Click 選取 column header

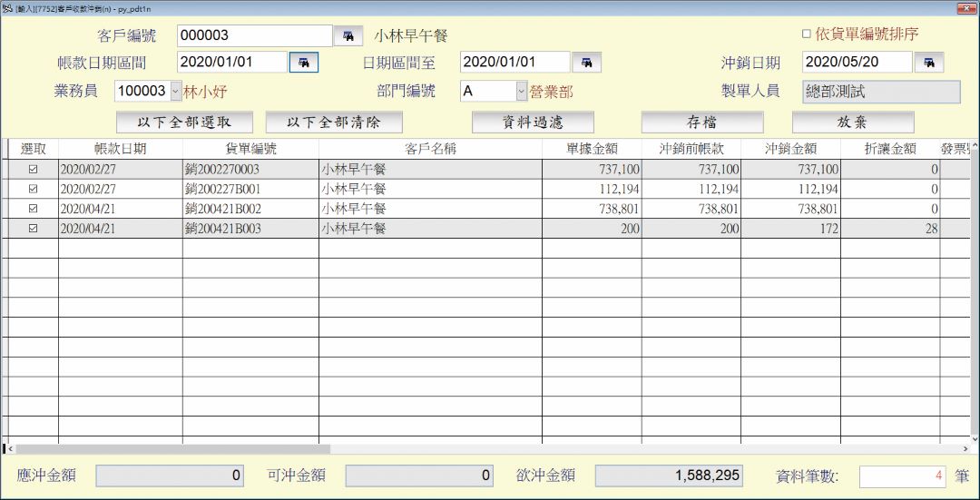[x=34, y=149]
